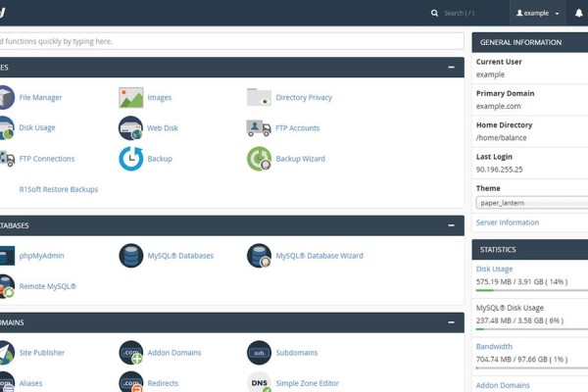Click the Disk Usage icon

(7, 128)
